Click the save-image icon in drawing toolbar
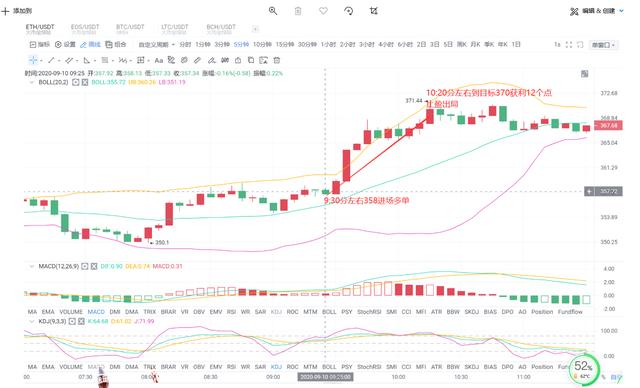The height and width of the screenshot is (388, 640). pos(264,60)
